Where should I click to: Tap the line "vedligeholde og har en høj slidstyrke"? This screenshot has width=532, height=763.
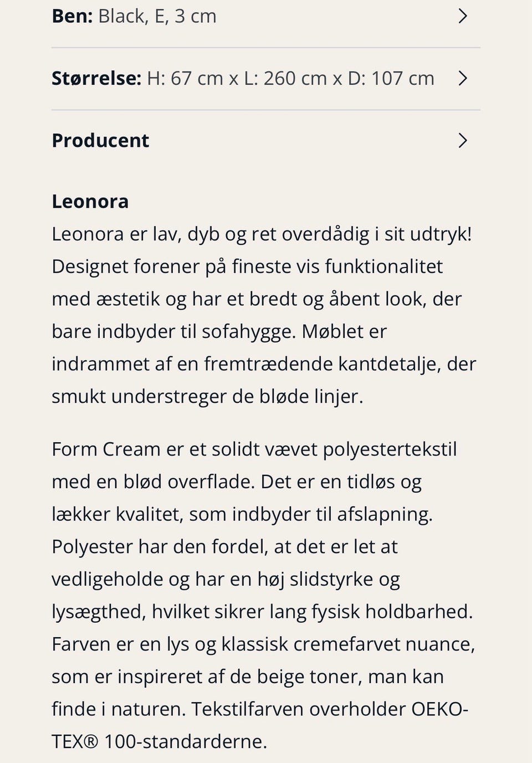click(x=226, y=580)
